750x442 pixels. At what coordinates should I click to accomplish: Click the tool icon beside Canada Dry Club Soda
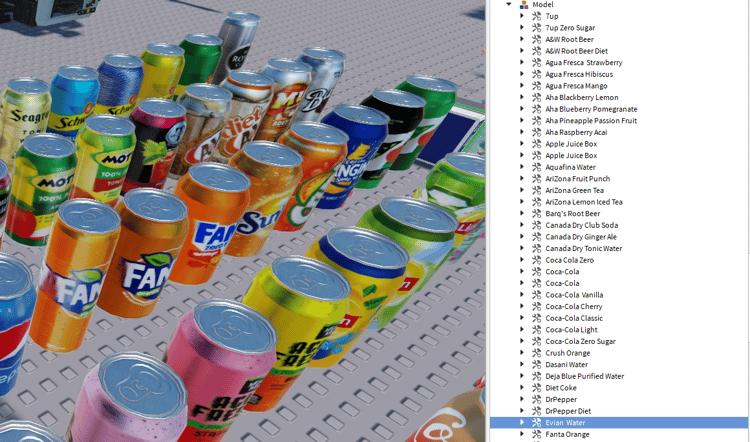537,225
